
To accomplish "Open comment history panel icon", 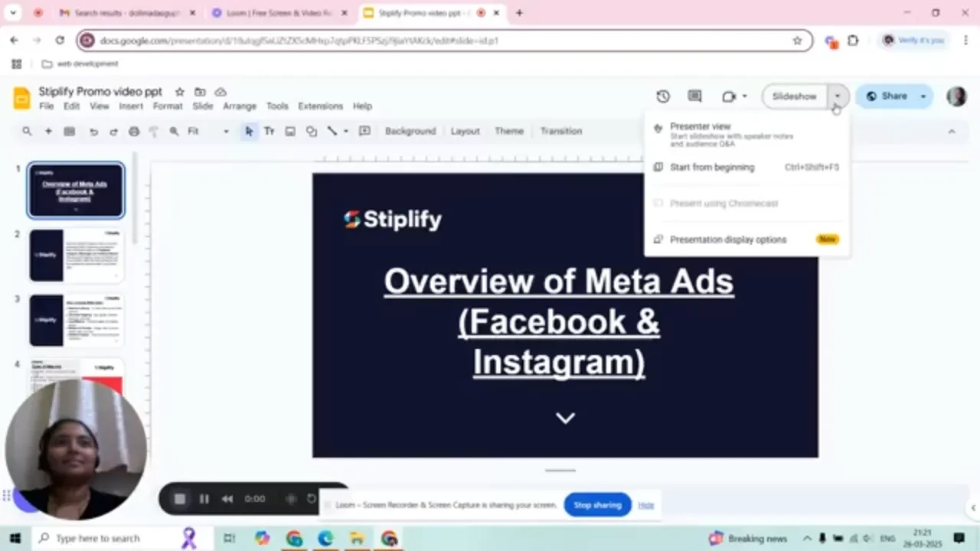I will click(x=694, y=96).
